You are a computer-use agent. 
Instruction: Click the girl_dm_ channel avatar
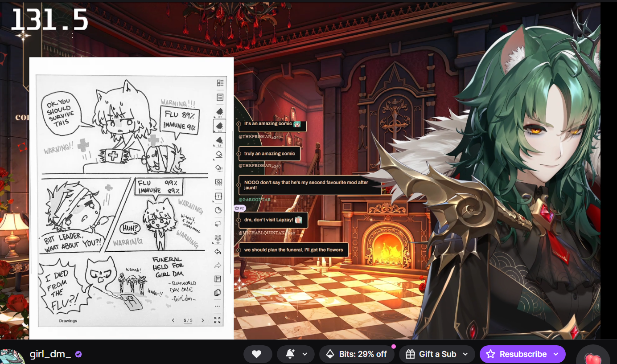coord(12,356)
